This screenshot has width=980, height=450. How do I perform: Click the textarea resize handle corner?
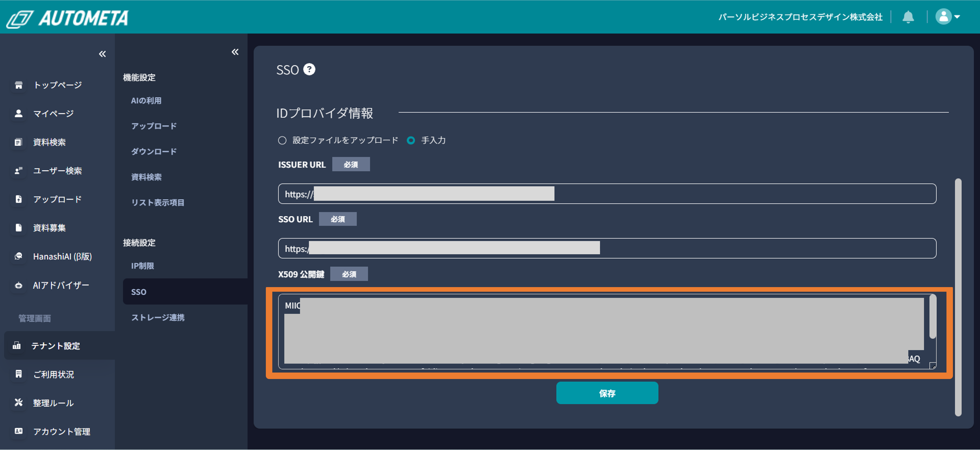click(x=932, y=366)
